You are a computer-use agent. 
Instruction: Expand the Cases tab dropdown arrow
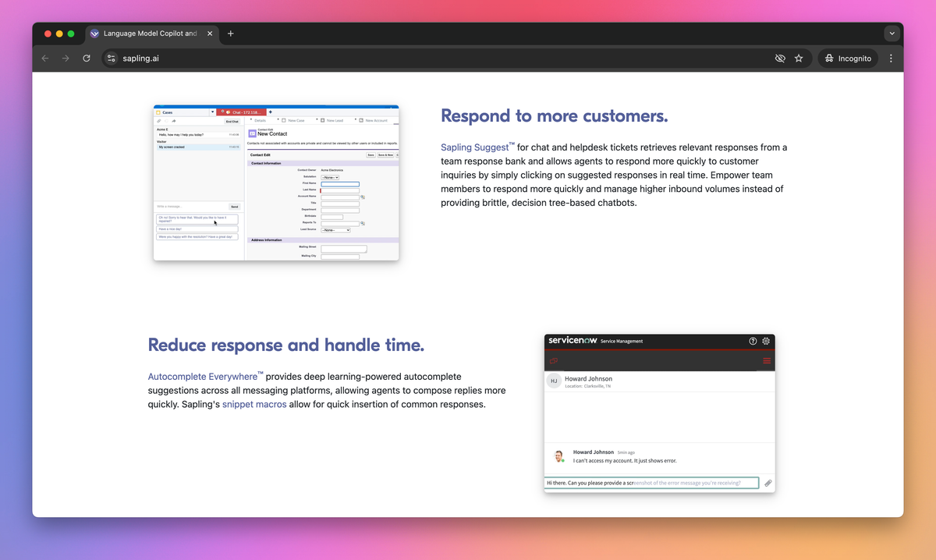213,112
